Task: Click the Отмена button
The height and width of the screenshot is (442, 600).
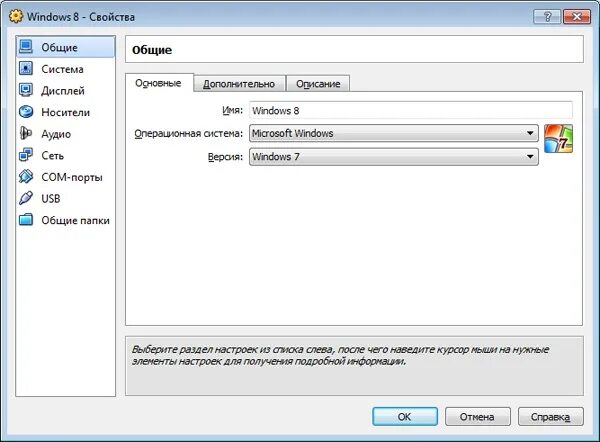Action: click(x=478, y=416)
